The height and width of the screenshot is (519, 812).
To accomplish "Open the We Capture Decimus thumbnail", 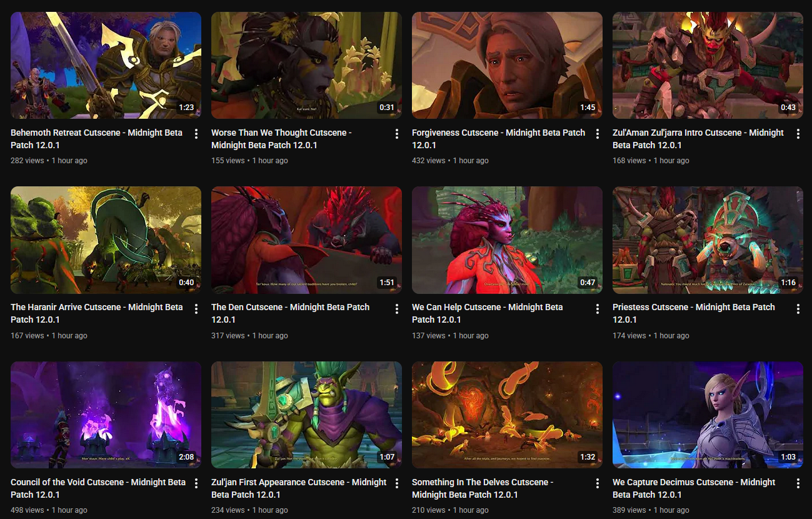I will point(708,415).
